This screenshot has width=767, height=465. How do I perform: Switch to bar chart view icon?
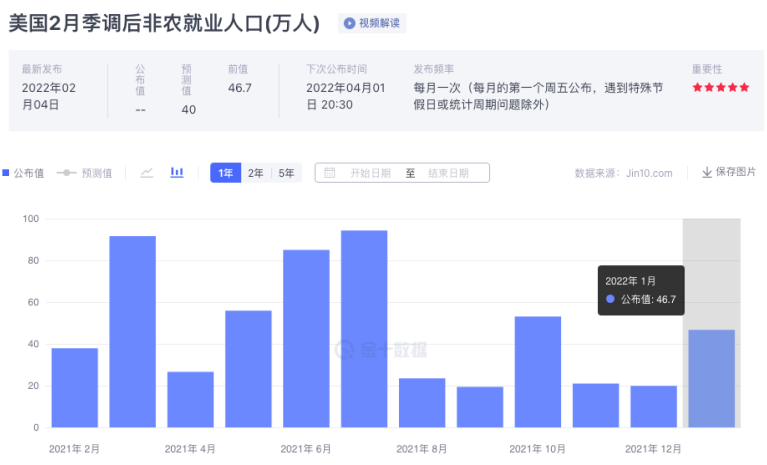177,173
